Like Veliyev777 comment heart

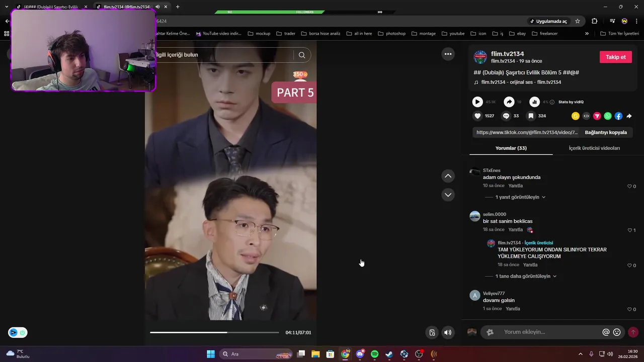(629, 309)
